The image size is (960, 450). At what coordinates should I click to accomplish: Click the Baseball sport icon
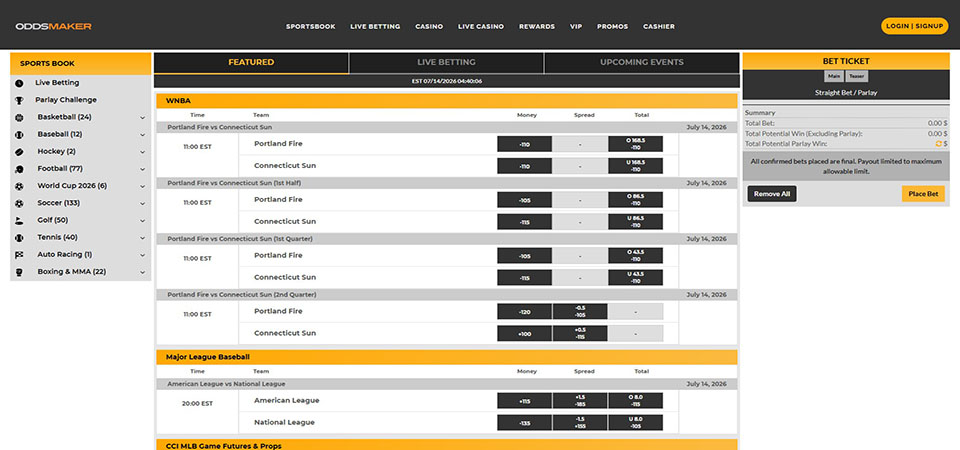tap(20, 134)
